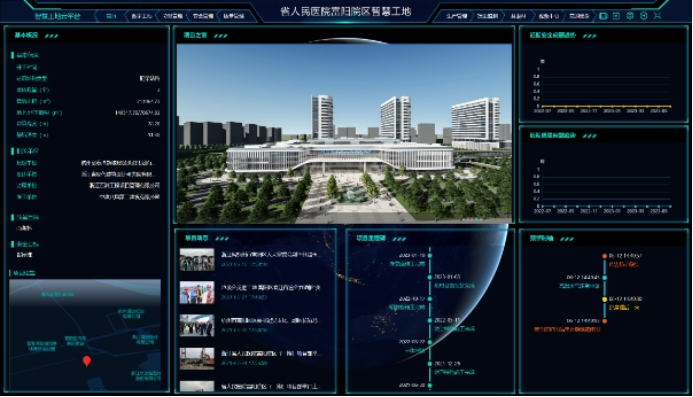Open second news thumbnail with hard-hat workers
693x397 pixels.
pyautogui.click(x=197, y=292)
